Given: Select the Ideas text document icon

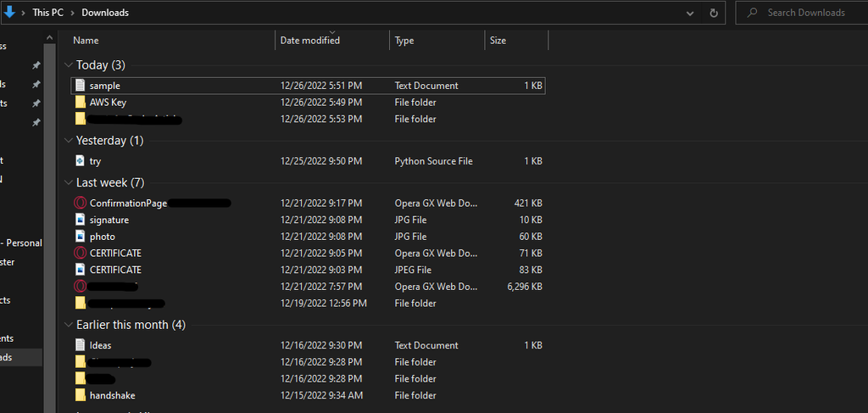Looking at the screenshot, I should pos(81,345).
